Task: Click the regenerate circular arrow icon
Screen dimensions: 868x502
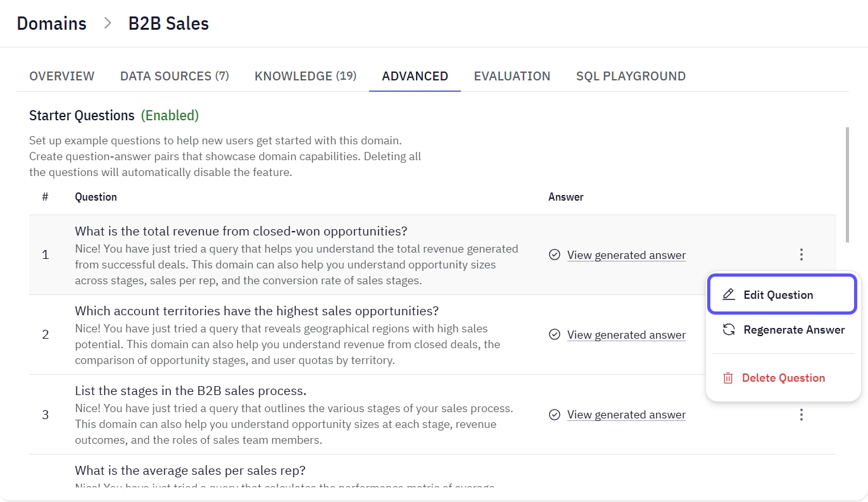Action: click(x=729, y=329)
